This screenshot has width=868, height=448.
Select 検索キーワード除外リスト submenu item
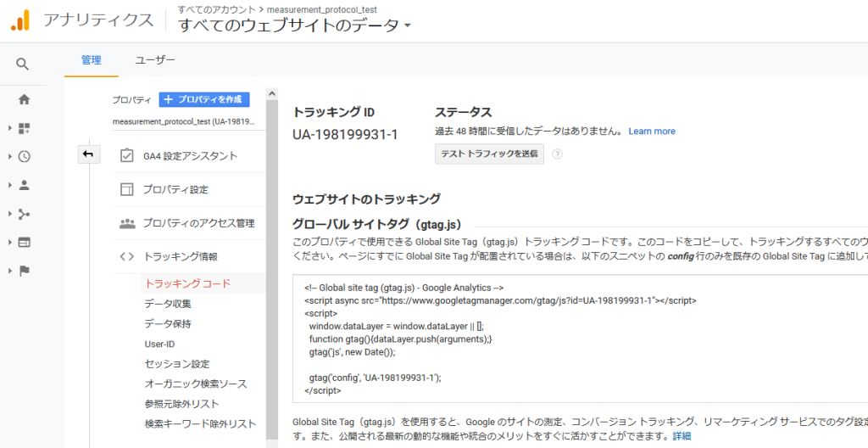(200, 423)
